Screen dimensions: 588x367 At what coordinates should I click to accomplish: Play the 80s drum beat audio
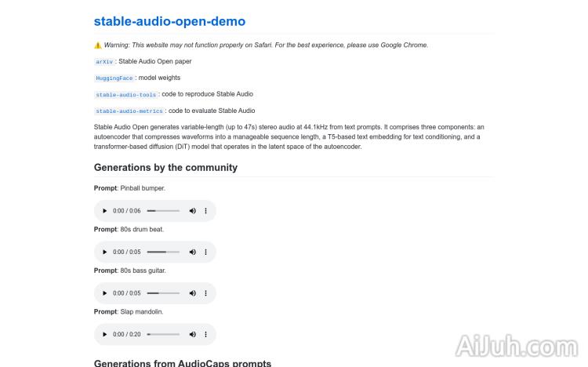(104, 253)
